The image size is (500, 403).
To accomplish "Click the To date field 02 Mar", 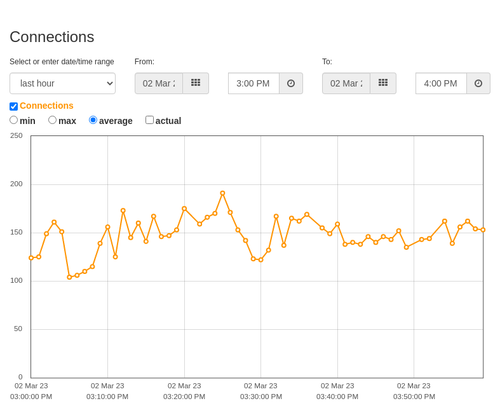I will [x=346, y=83].
